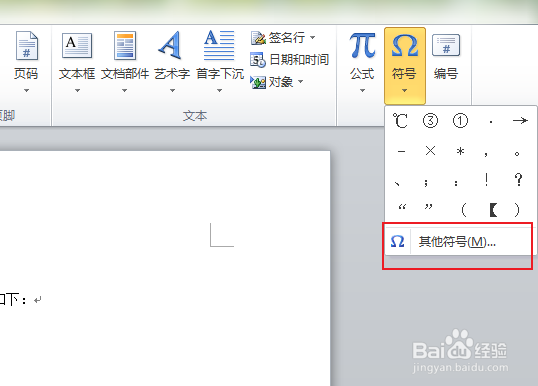
Task: Open the Object dropdown arrow
Action: (301, 81)
